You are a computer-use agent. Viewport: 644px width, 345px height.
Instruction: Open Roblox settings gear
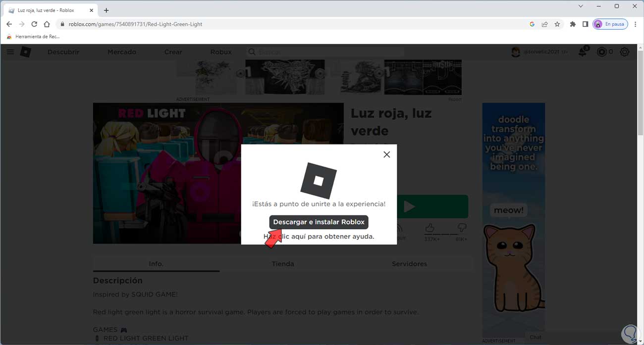625,52
